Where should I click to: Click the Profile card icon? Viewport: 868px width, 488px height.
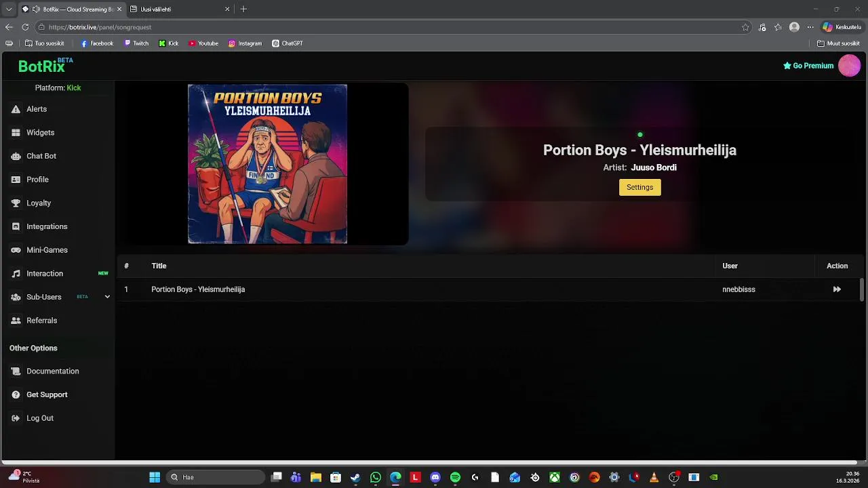pyautogui.click(x=16, y=180)
